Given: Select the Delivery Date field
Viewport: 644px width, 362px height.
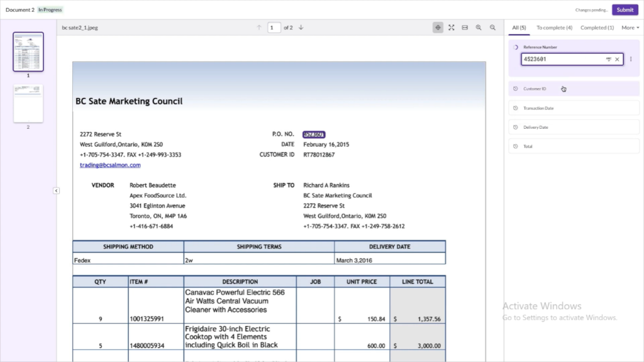Looking at the screenshot, I should (x=574, y=127).
